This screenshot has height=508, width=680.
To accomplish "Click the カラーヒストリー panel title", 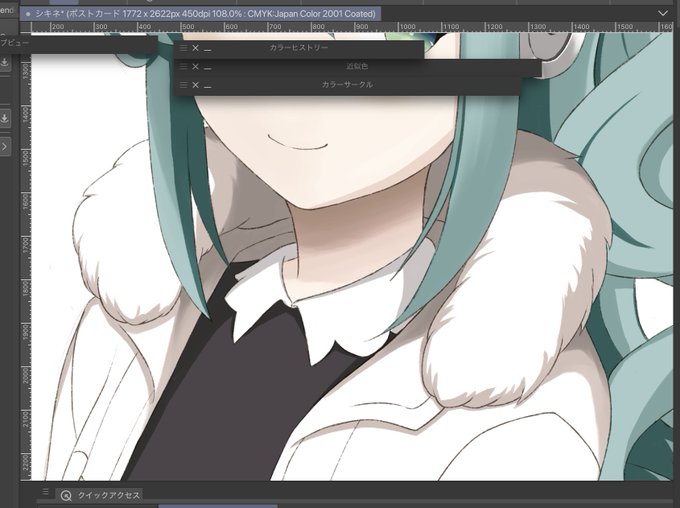I will [299, 48].
